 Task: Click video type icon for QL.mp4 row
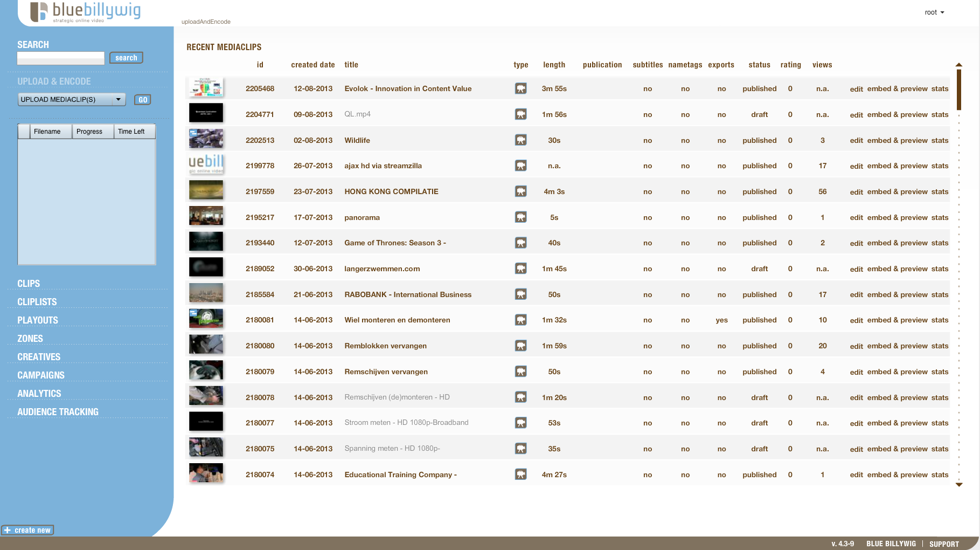click(520, 114)
